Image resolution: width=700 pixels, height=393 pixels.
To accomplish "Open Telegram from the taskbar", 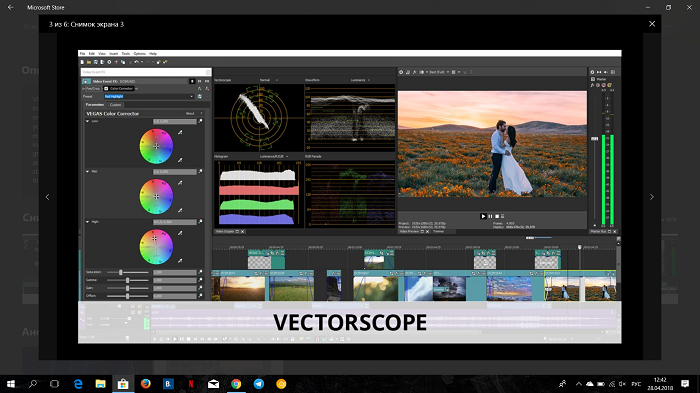I will pos(259,384).
